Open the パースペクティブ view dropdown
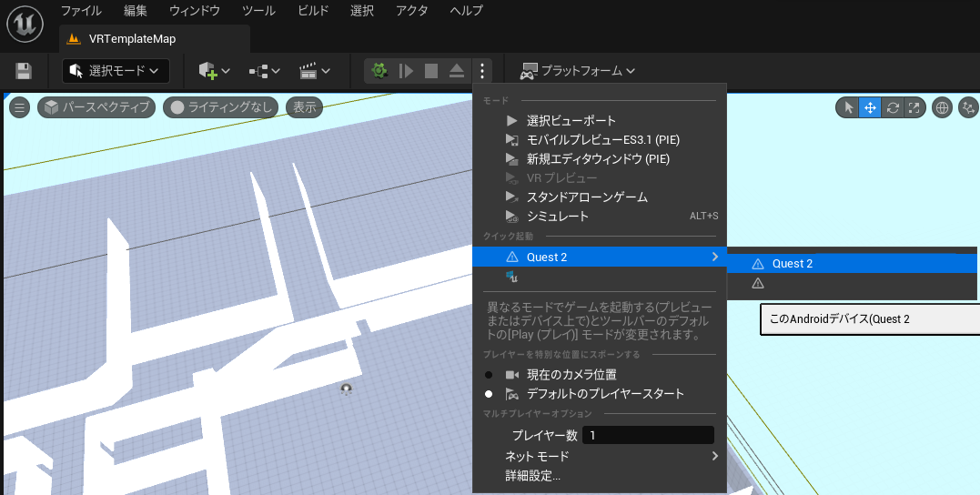 click(96, 107)
